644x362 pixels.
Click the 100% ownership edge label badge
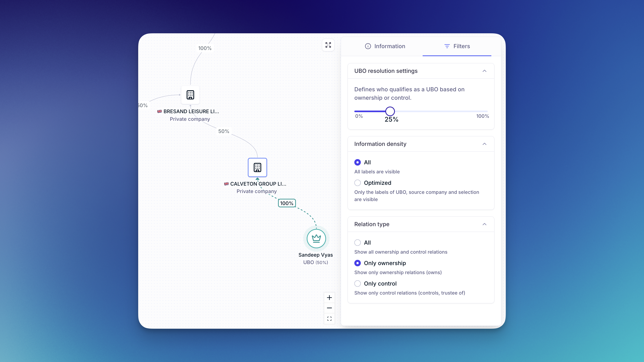click(x=287, y=203)
